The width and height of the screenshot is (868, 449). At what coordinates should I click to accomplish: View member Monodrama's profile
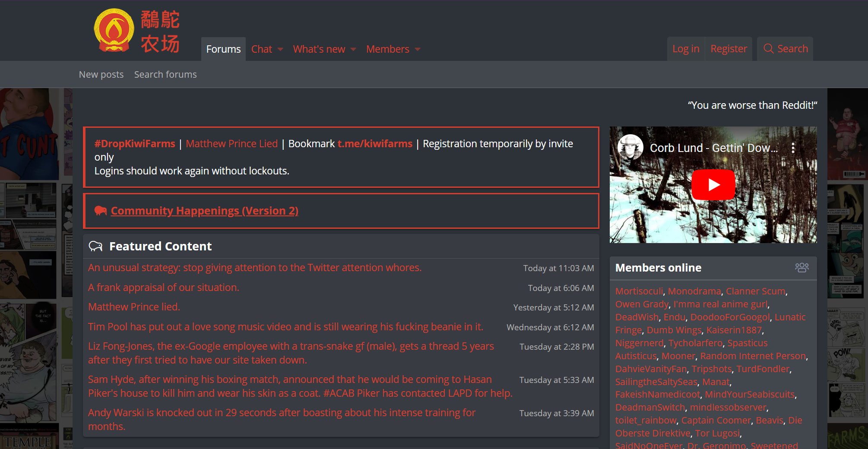(x=694, y=291)
